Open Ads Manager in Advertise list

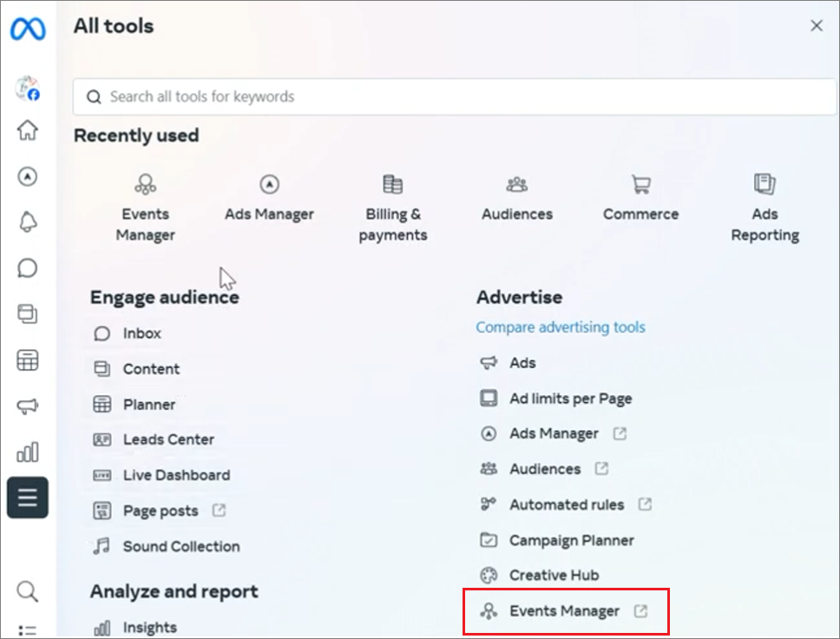[x=553, y=433]
